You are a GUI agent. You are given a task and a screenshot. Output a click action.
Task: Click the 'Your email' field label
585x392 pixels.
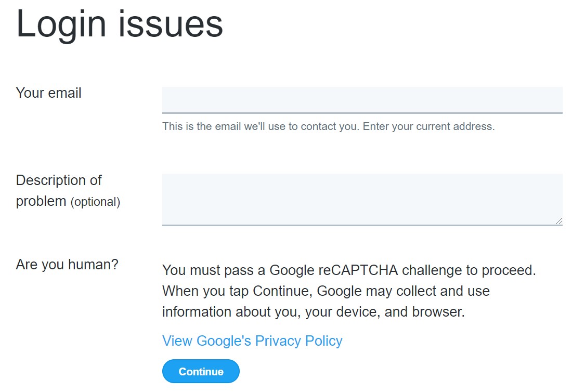pyautogui.click(x=48, y=93)
